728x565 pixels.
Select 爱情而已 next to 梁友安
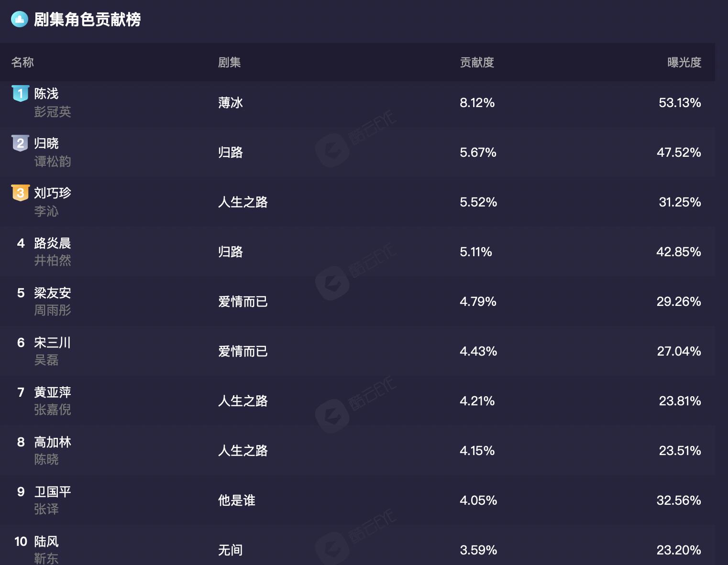(243, 302)
